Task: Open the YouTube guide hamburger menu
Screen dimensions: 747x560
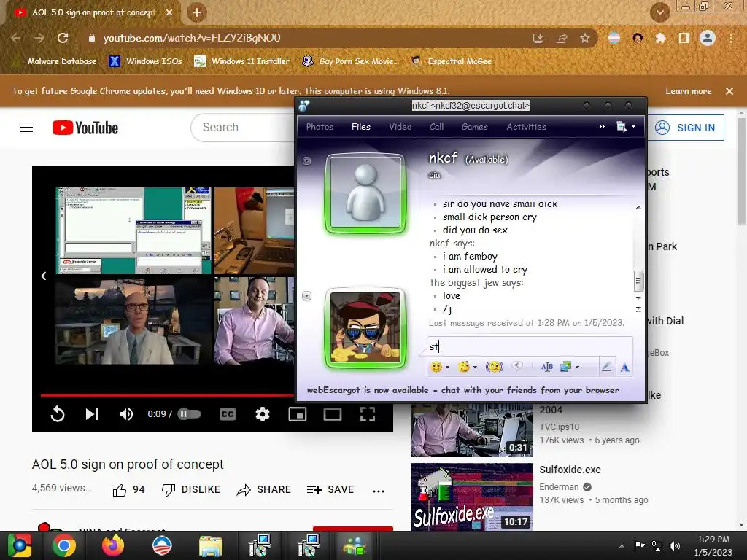Action: [26, 128]
